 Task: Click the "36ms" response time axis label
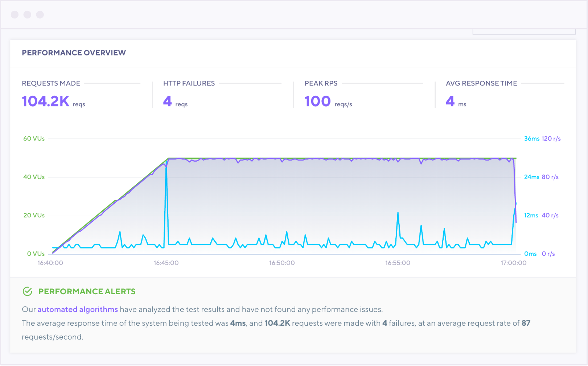pyautogui.click(x=532, y=138)
